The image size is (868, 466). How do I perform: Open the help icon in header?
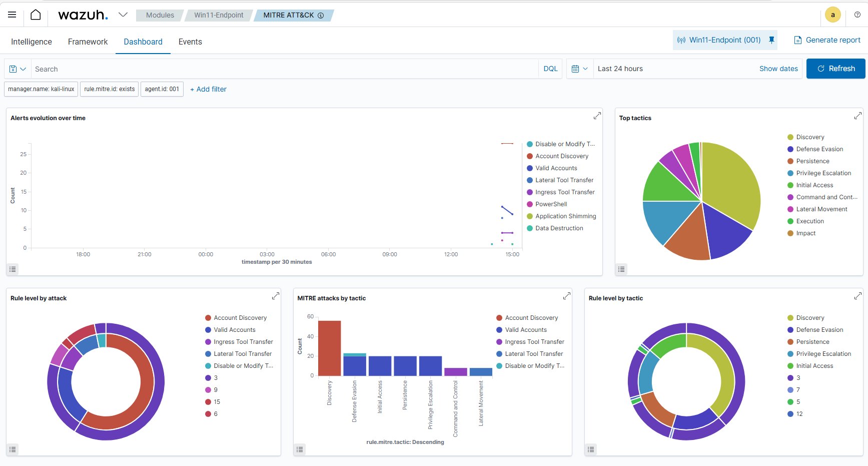coord(857,15)
